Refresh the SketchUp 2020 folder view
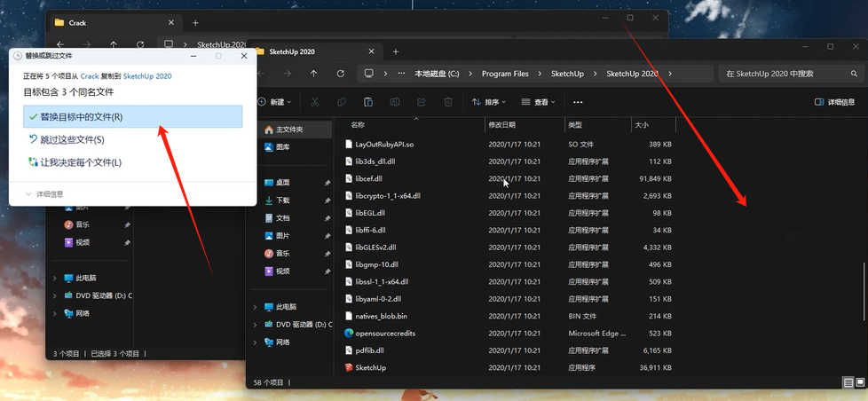 point(341,74)
